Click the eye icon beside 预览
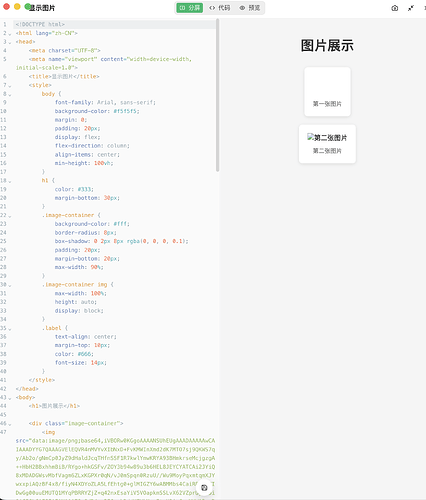 pos(242,8)
